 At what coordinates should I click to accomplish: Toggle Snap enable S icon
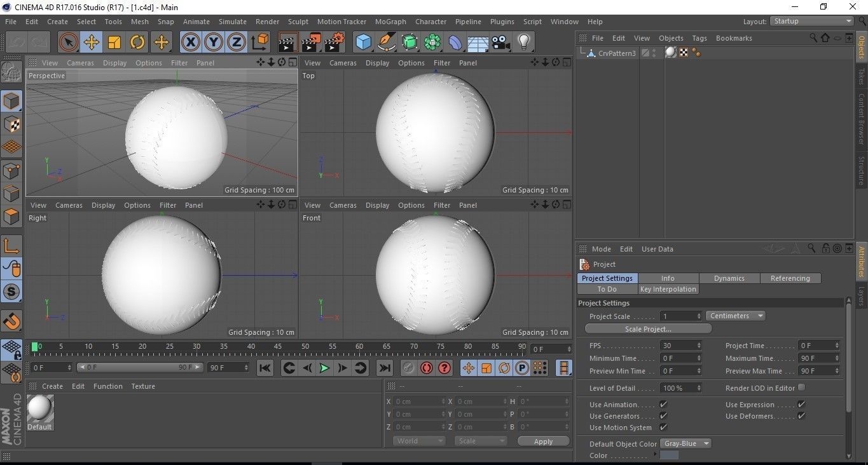tap(11, 292)
